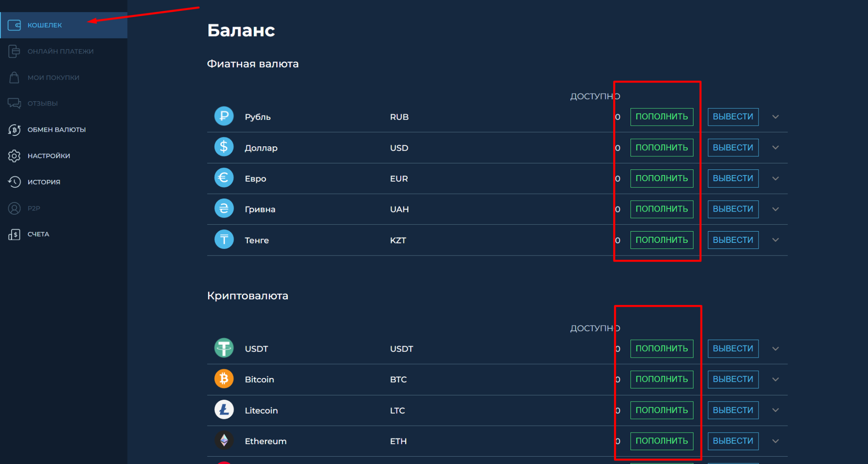Expand the Рубль row details chevron
This screenshot has width=868, height=464.
tap(776, 116)
